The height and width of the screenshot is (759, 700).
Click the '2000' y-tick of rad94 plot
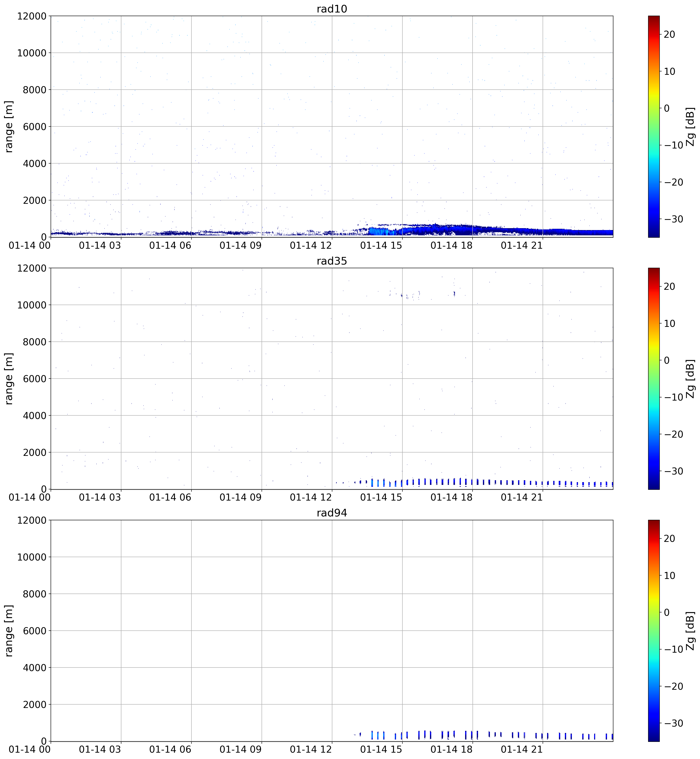pyautogui.click(x=35, y=704)
